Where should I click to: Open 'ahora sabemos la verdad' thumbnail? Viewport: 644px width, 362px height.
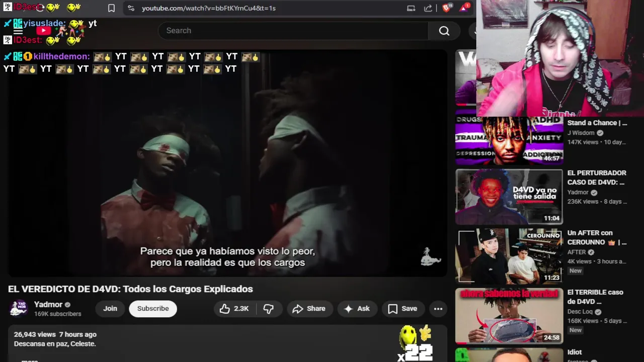pos(509,316)
